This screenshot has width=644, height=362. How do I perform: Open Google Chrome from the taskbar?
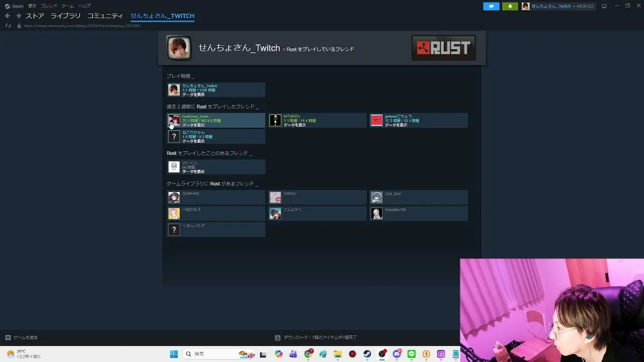[308, 354]
